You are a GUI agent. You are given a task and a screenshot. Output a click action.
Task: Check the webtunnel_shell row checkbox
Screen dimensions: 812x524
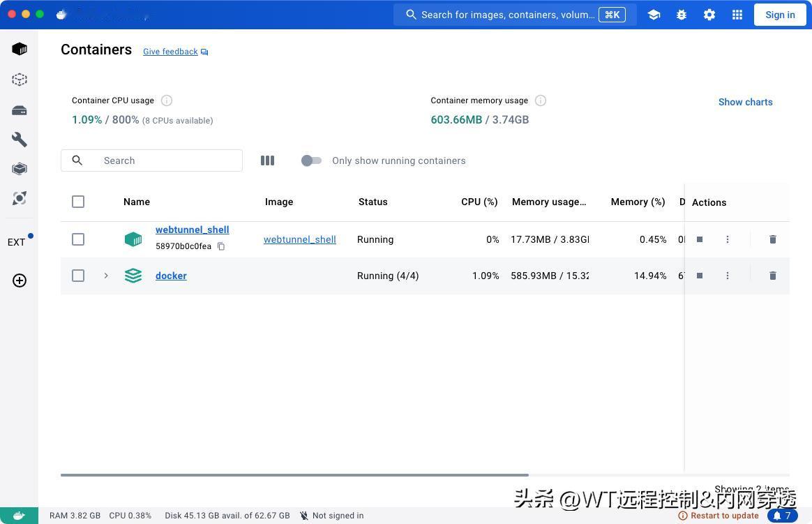point(78,239)
